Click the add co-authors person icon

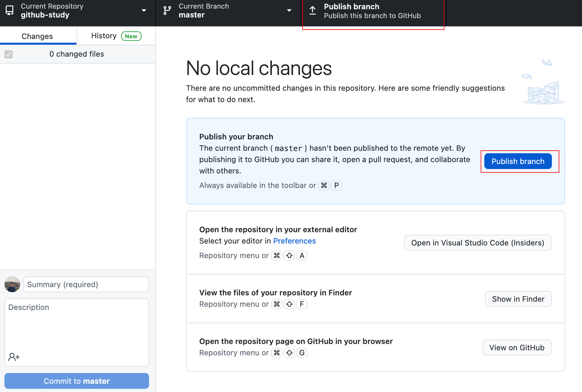(x=14, y=357)
